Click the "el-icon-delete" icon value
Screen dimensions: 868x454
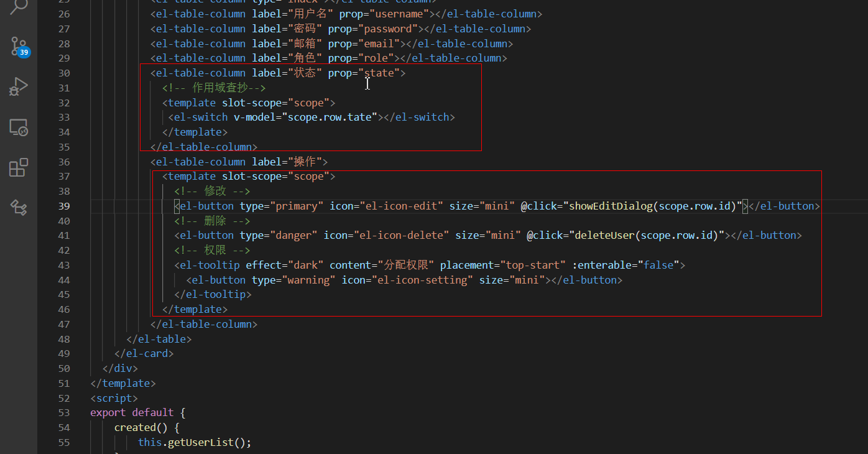click(x=401, y=235)
